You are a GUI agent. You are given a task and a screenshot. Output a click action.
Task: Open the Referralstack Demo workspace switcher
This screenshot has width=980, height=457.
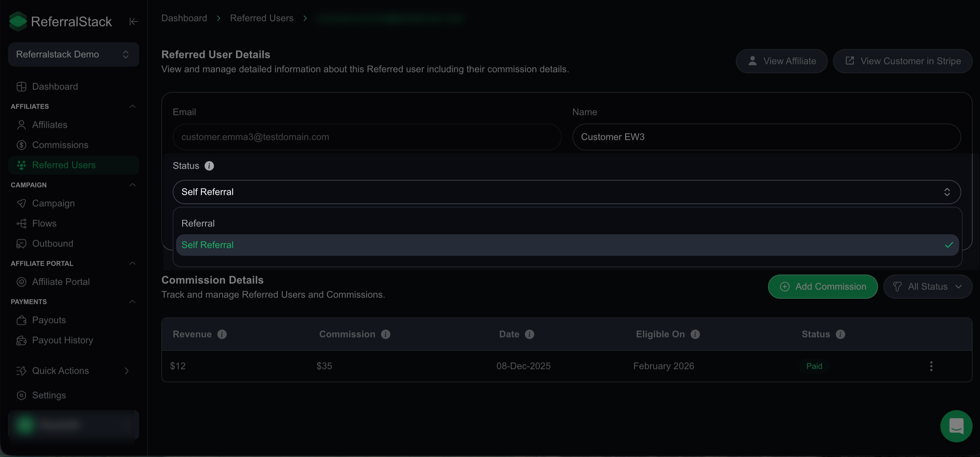tap(73, 54)
